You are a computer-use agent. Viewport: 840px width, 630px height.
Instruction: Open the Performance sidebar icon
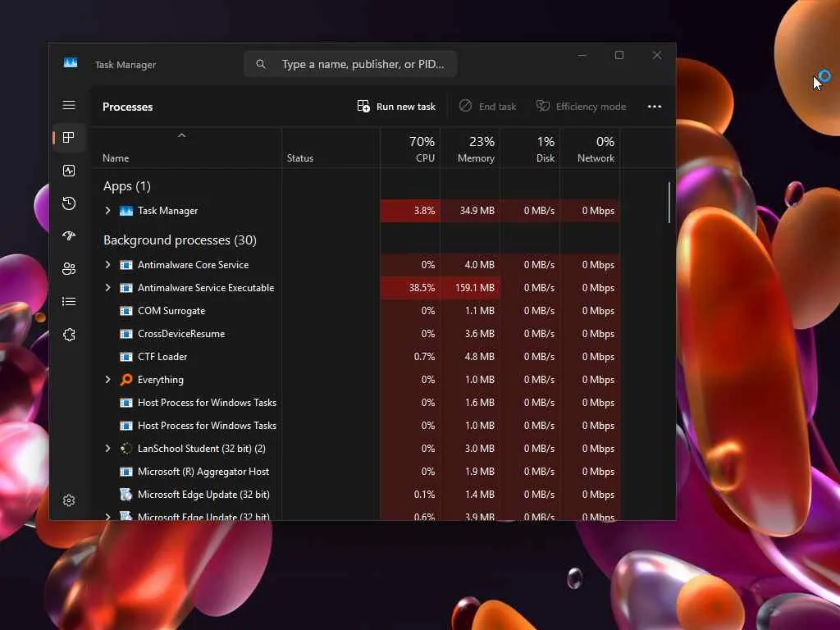[x=69, y=171]
